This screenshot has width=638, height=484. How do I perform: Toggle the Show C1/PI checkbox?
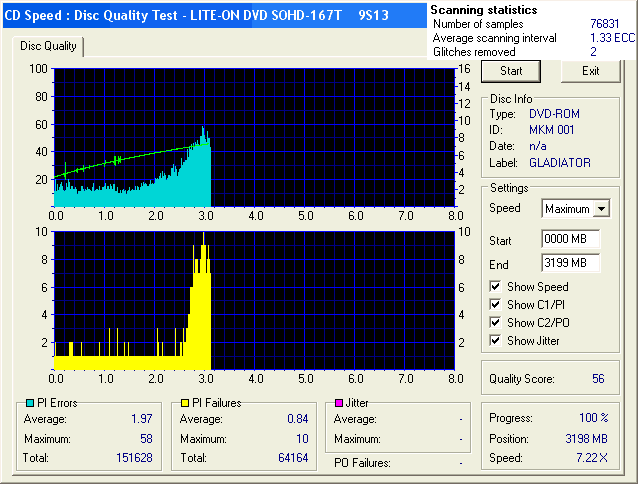point(496,305)
